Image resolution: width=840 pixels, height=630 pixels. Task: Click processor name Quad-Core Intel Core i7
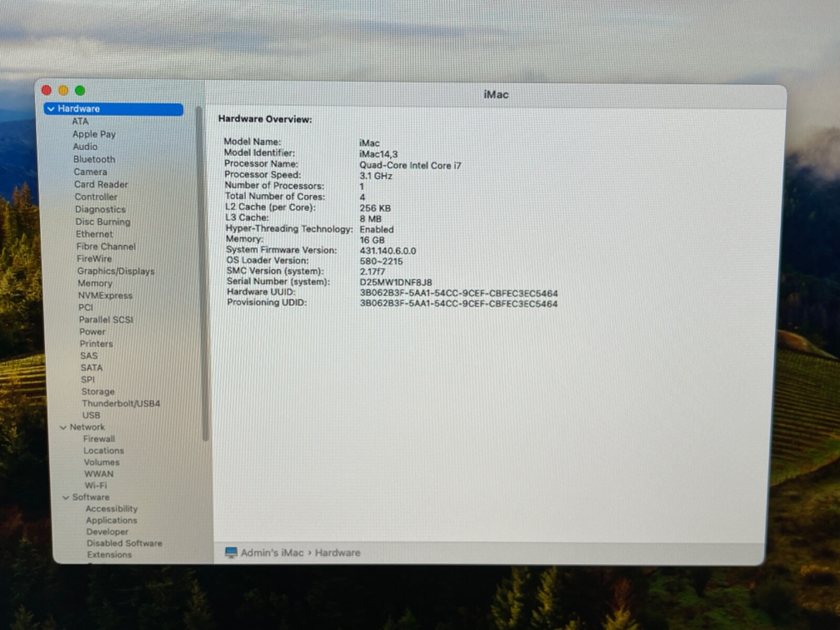[410, 165]
